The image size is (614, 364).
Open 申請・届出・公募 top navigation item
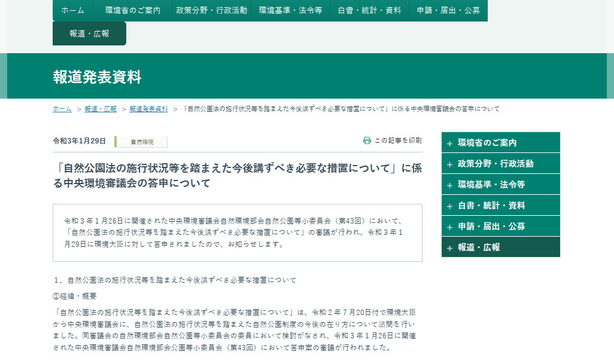448,10
